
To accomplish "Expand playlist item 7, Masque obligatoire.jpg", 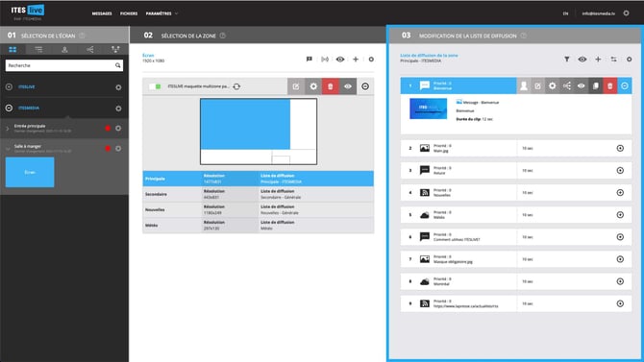I will coord(620,259).
